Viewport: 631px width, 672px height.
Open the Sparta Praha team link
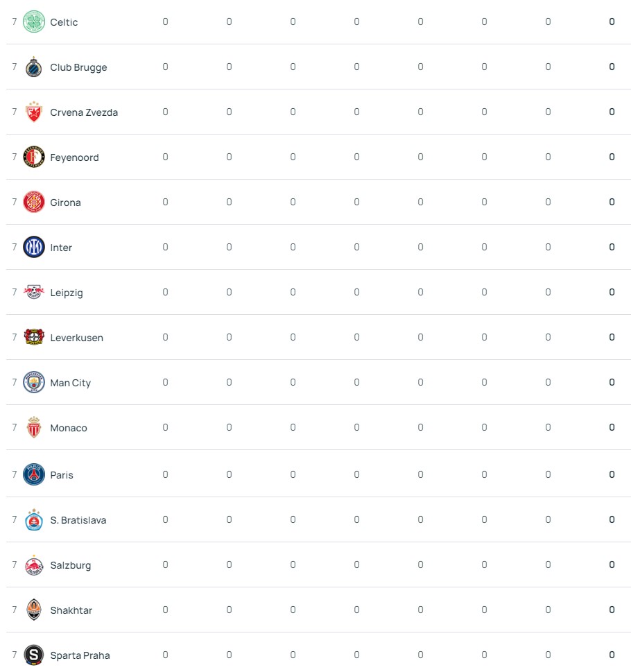coord(80,655)
